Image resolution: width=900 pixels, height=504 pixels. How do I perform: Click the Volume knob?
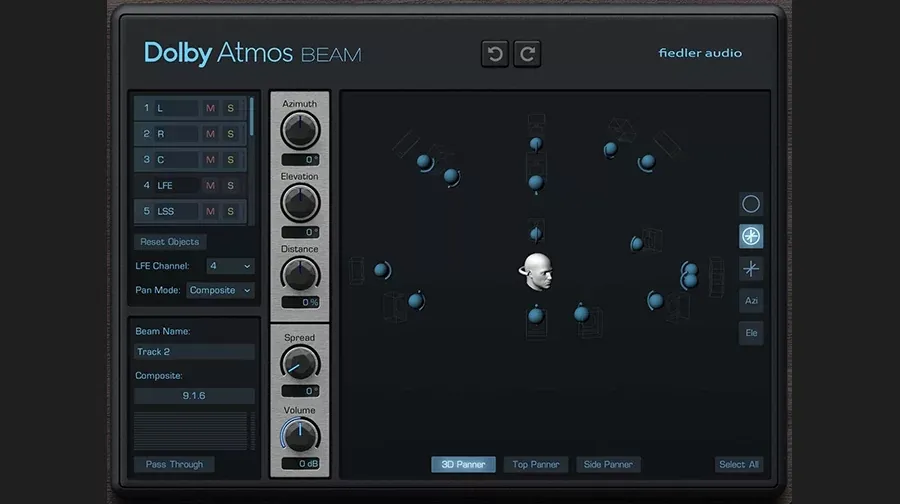(300, 435)
